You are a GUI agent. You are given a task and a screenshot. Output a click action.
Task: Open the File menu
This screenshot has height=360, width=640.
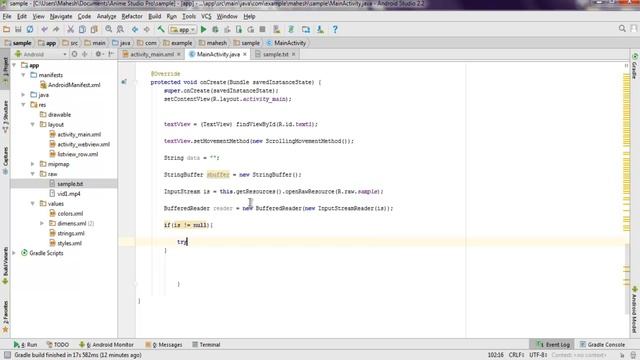pyautogui.click(x=7, y=16)
